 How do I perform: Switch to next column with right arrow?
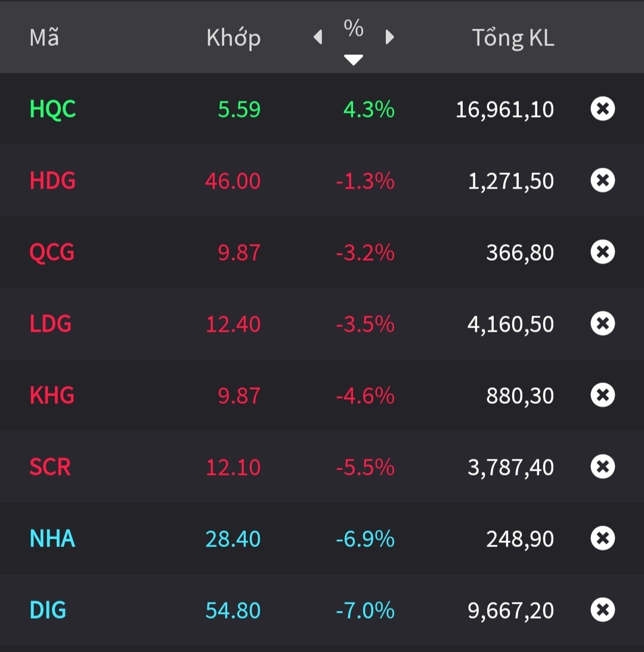(389, 38)
